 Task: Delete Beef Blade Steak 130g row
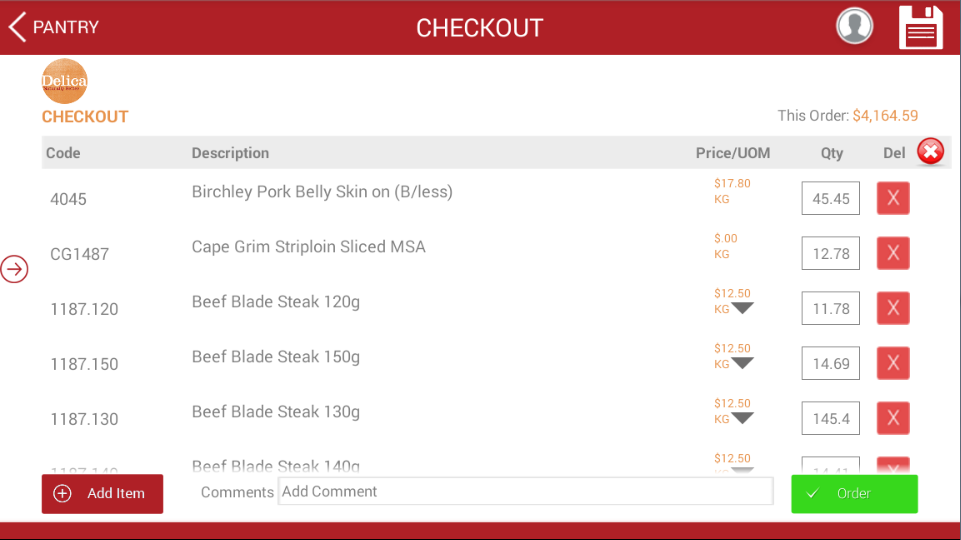[893, 418]
